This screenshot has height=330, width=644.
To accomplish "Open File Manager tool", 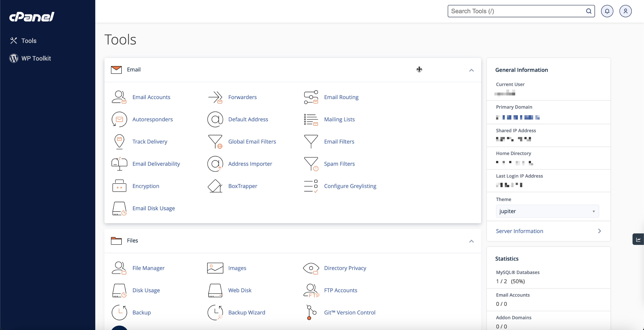I will pyautogui.click(x=148, y=268).
